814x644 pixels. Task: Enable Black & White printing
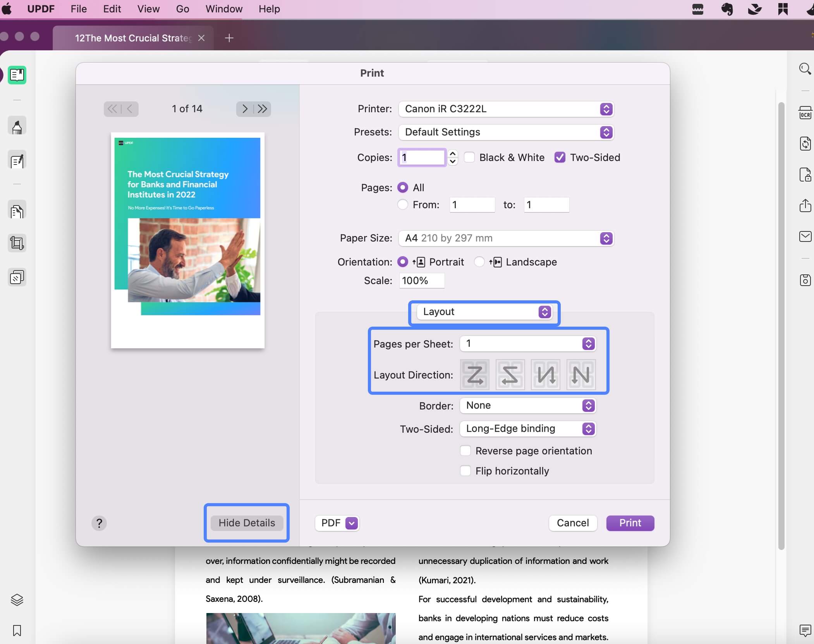(469, 157)
